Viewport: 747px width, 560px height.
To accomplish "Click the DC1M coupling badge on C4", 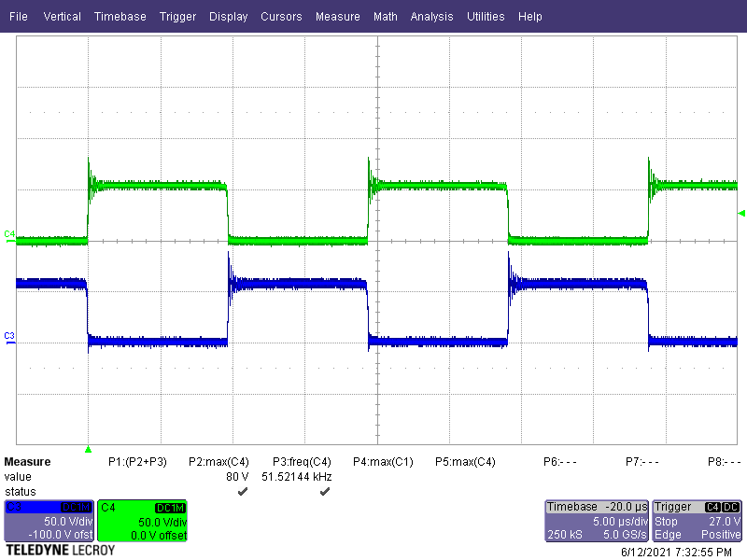I will [170, 508].
